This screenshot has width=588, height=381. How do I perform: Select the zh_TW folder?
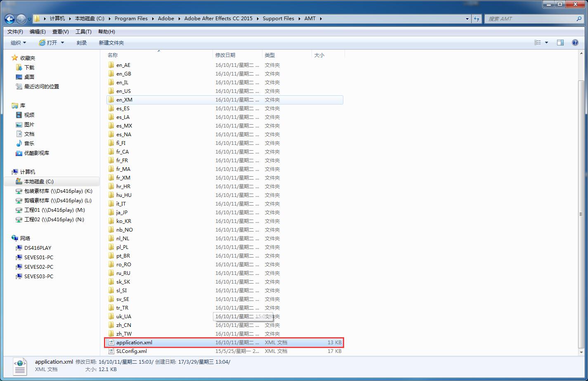(x=224, y=334)
